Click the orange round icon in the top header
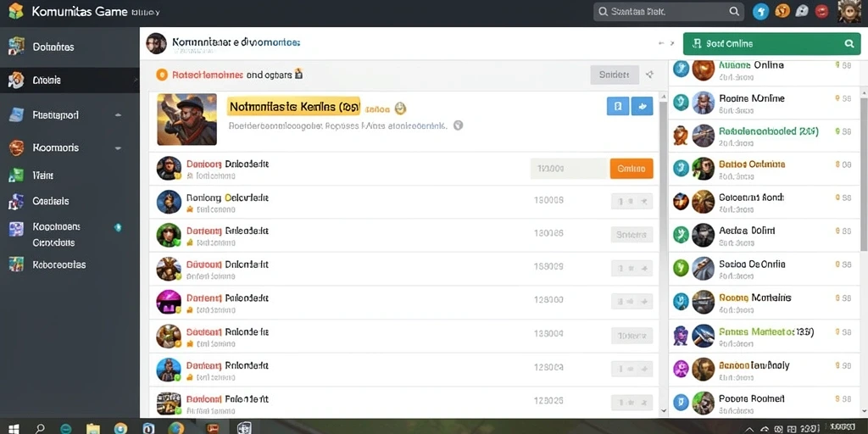The image size is (868, 434). point(782,11)
